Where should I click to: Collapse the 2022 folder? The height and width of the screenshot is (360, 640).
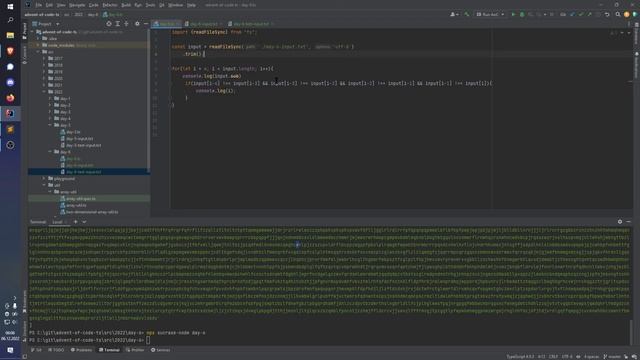[44, 92]
